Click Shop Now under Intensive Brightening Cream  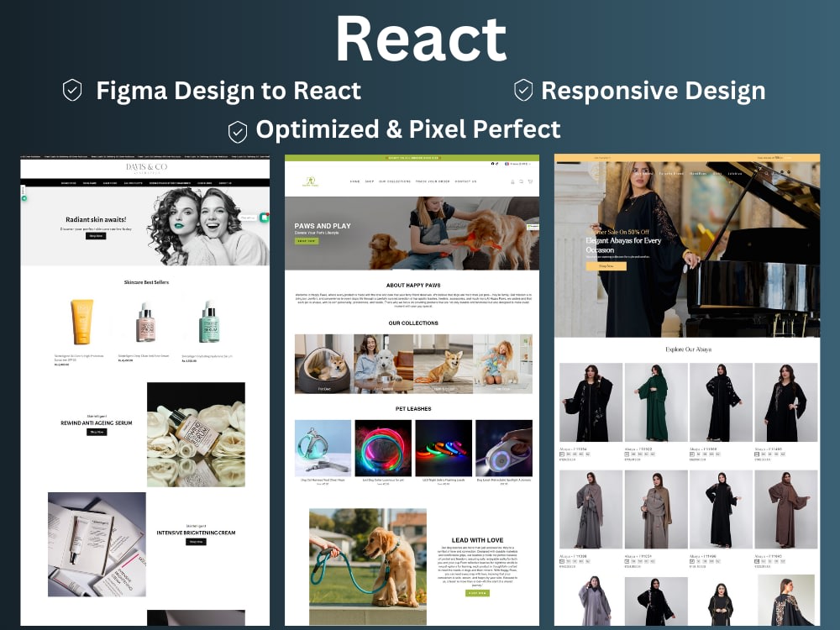[x=196, y=542]
